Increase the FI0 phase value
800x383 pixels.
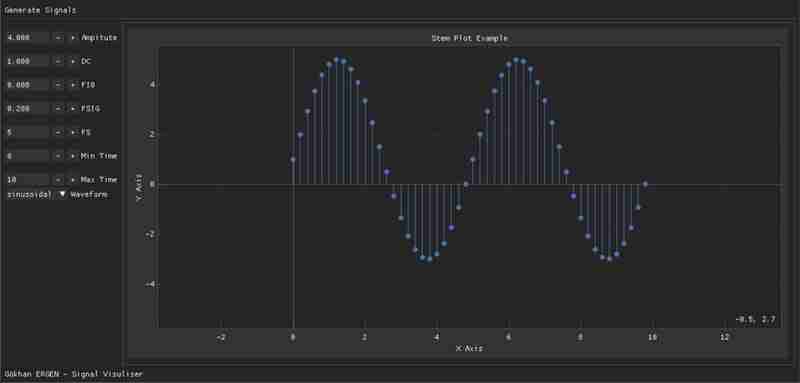(73, 85)
